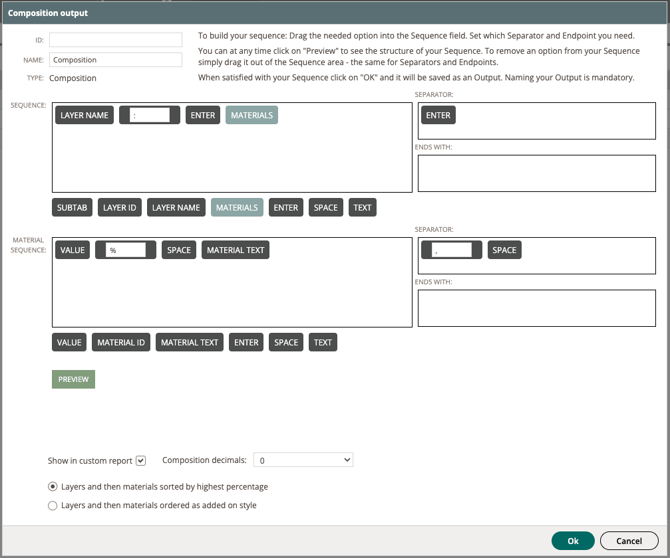This screenshot has width=670, height=558.
Task: Open the Composition decimals dropdown
Action: click(303, 460)
